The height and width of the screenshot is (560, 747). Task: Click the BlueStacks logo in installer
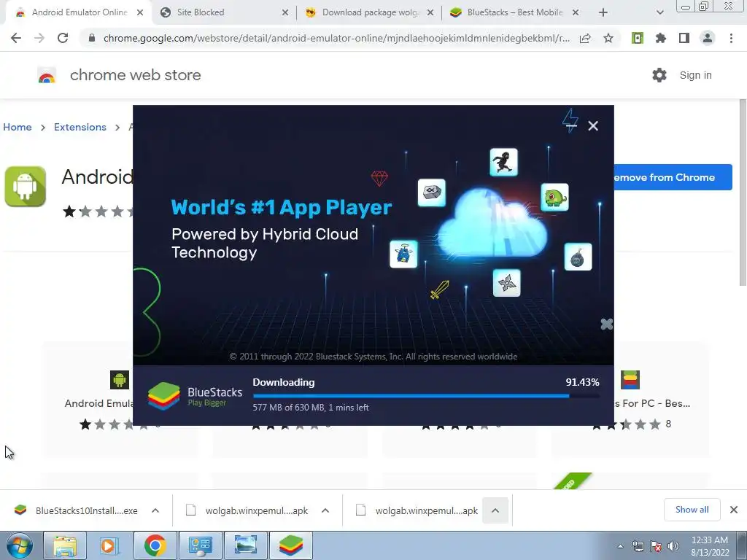pyautogui.click(x=195, y=396)
